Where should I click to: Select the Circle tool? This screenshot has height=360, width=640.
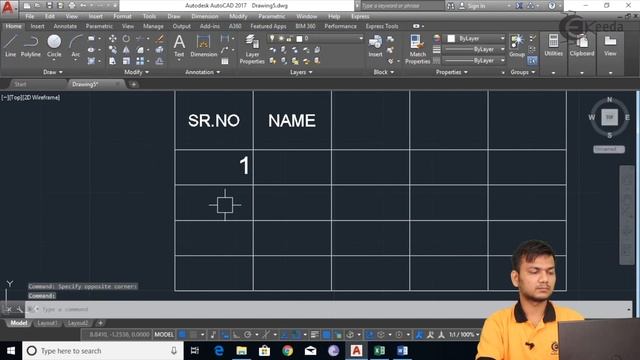(x=54, y=45)
